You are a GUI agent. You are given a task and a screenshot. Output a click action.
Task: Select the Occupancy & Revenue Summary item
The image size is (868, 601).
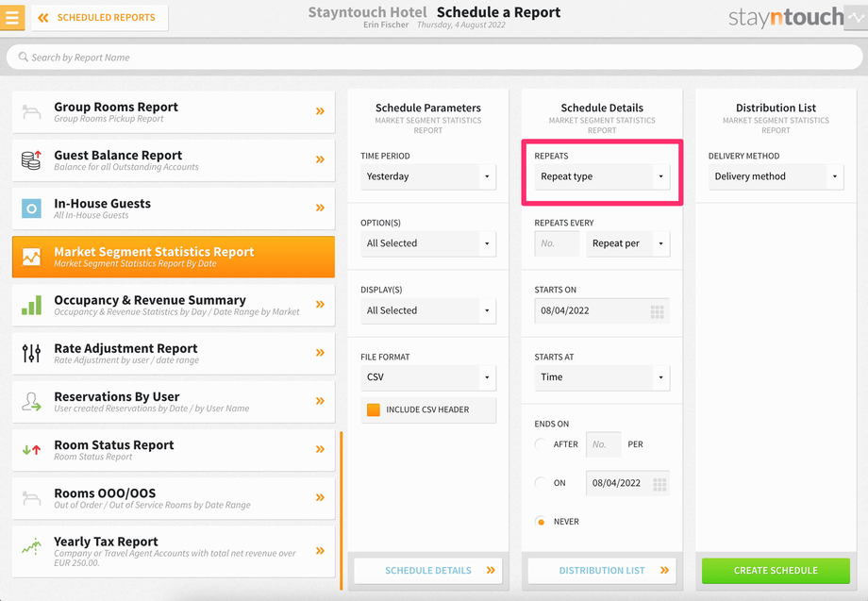174,305
